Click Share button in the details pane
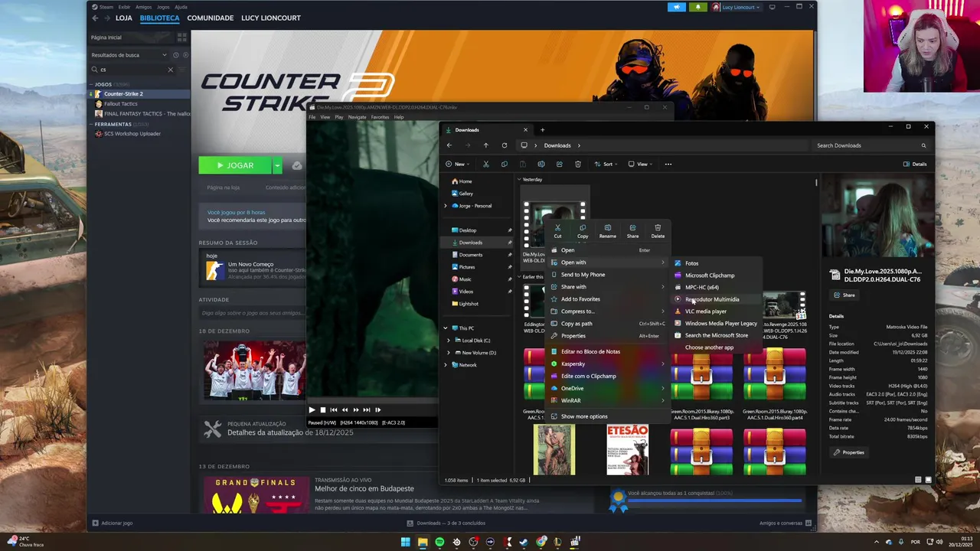This screenshot has height=551, width=980. [x=844, y=295]
